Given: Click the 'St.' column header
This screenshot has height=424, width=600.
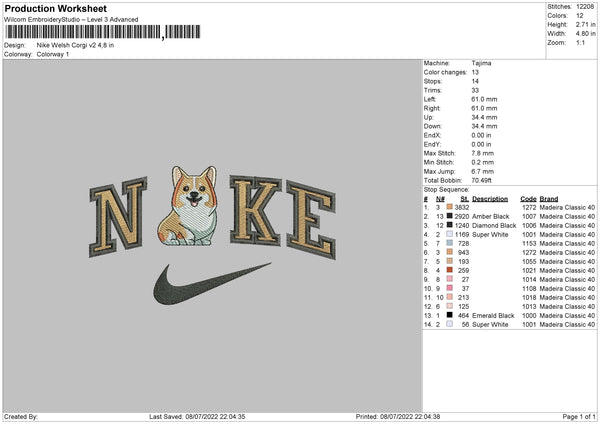Looking at the screenshot, I should tap(465, 199).
